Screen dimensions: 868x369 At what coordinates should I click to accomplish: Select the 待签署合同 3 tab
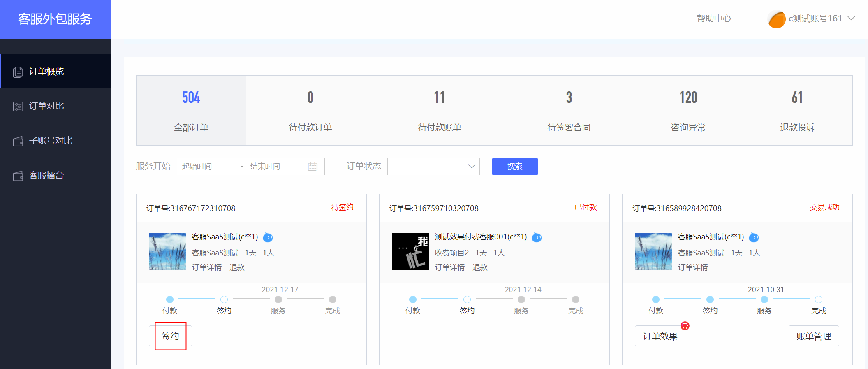pos(569,110)
